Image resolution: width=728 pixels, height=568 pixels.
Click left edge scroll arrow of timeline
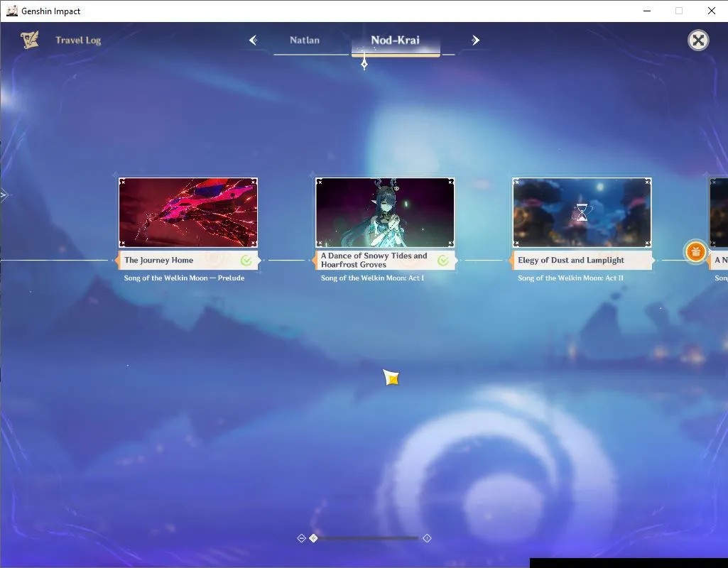coord(4,195)
